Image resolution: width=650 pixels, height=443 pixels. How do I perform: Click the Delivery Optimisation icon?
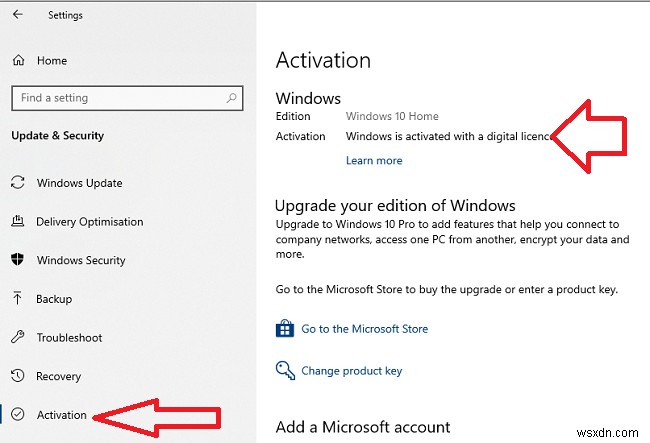click(x=17, y=222)
